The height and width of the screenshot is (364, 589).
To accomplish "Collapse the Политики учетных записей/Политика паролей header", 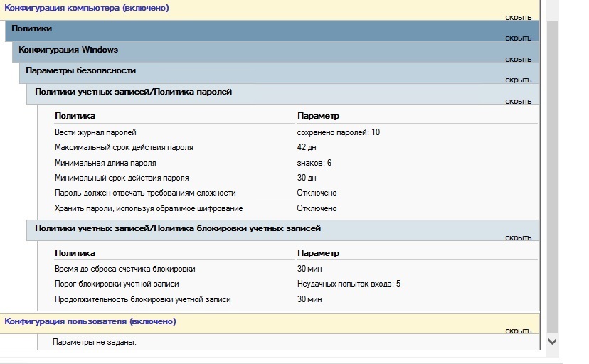I will pos(133,92).
